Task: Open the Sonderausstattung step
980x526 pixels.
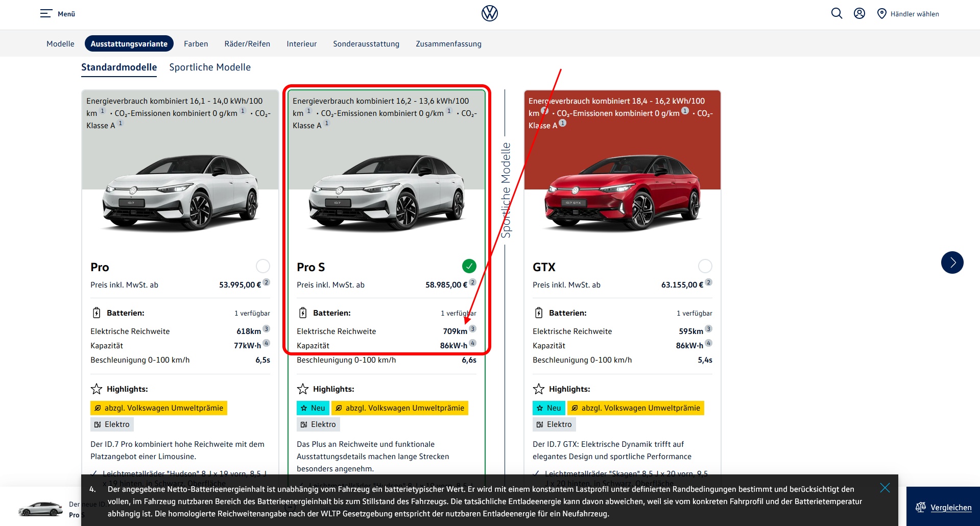Action: pos(366,44)
